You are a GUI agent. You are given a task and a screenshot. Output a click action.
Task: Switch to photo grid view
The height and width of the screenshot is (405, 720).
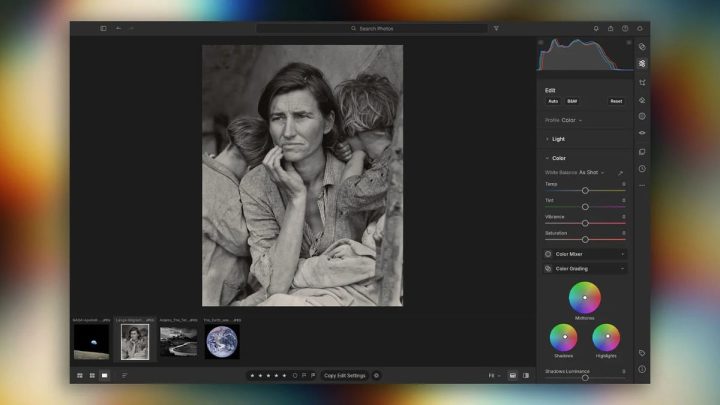80,376
